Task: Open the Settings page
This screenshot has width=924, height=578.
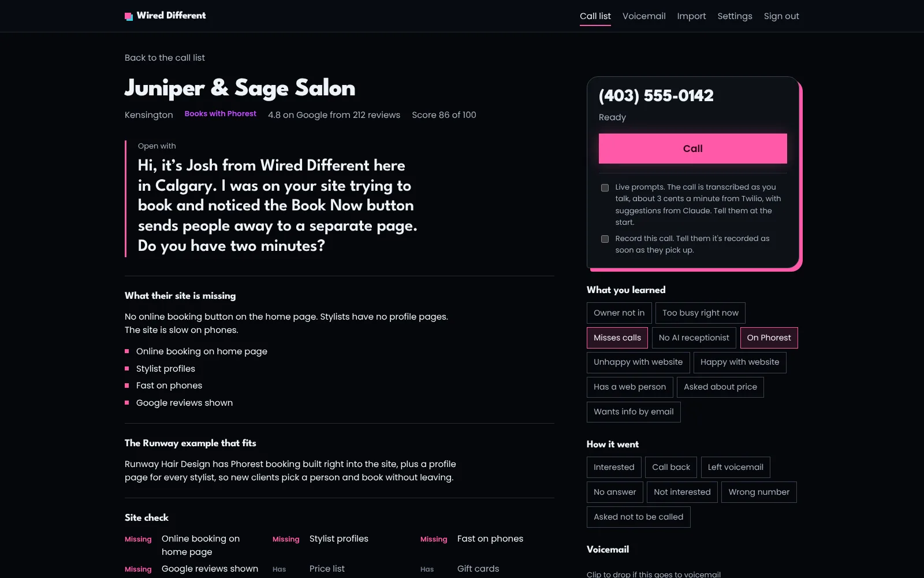Action: coord(735,16)
